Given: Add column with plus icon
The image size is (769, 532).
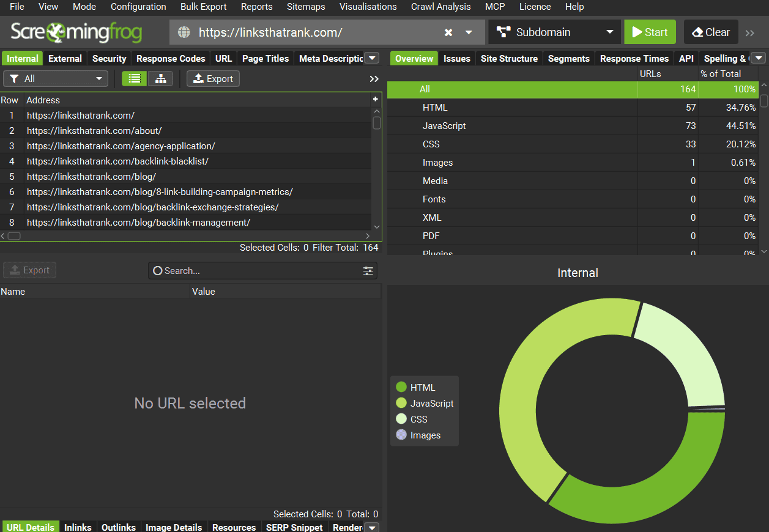Looking at the screenshot, I should [376, 99].
